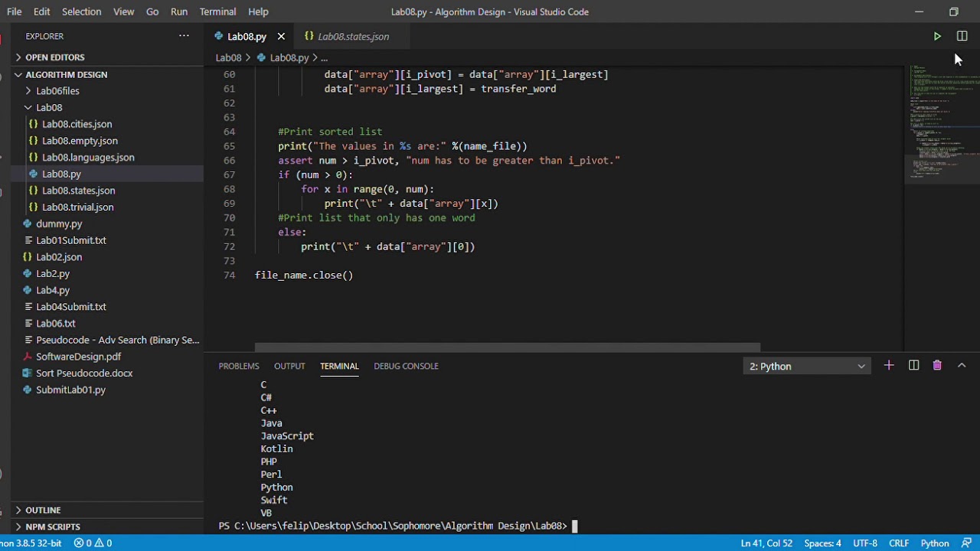Screen dimensions: 980x551
Task: Open the terminal selector dropdown '2: Python'
Action: 807,366
